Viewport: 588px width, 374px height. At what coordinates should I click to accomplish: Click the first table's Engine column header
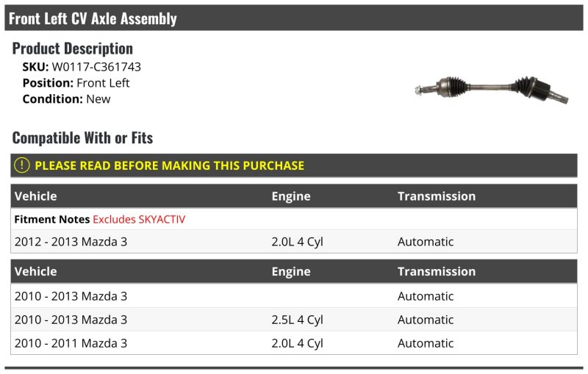pyautogui.click(x=291, y=196)
